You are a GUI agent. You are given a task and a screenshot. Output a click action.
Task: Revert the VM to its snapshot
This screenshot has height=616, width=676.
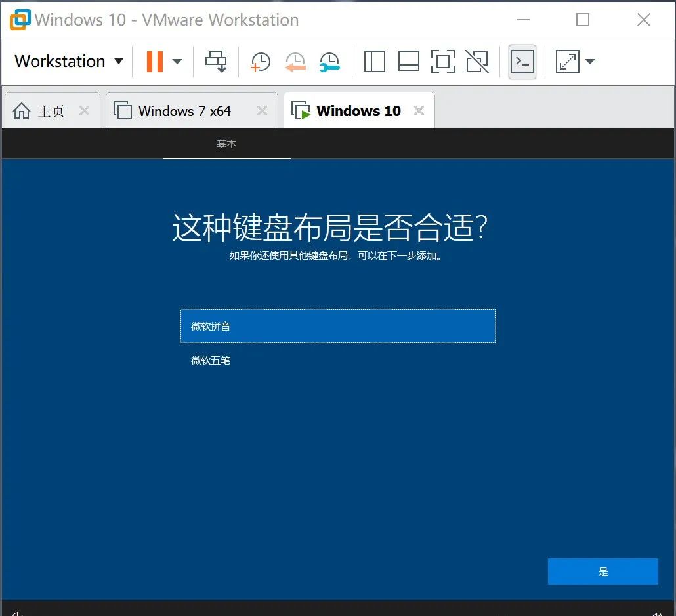295,61
